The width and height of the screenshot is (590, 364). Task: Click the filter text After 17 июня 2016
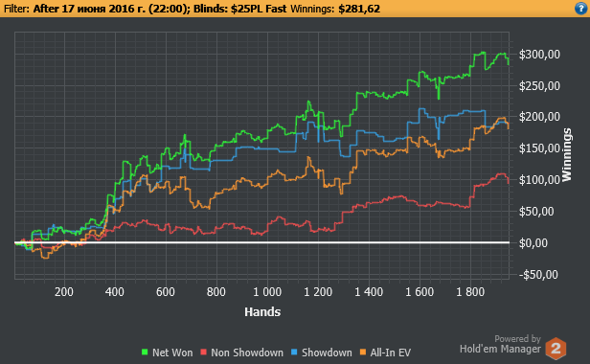point(89,9)
